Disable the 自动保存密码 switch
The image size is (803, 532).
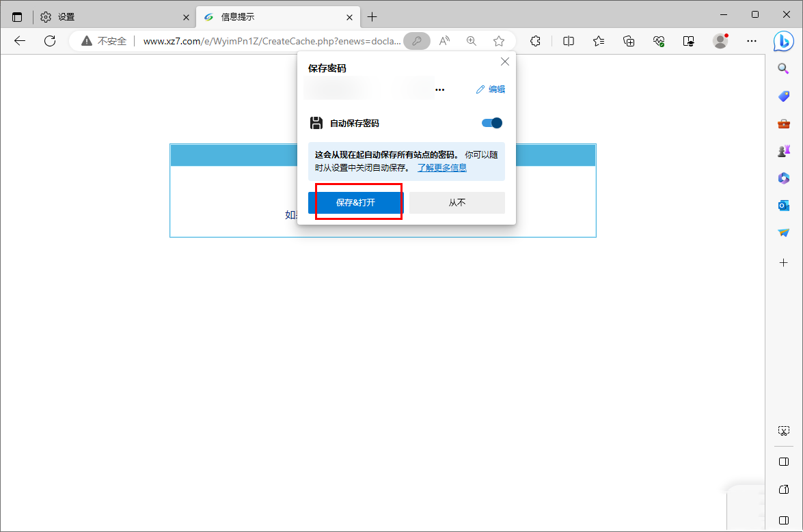[491, 123]
